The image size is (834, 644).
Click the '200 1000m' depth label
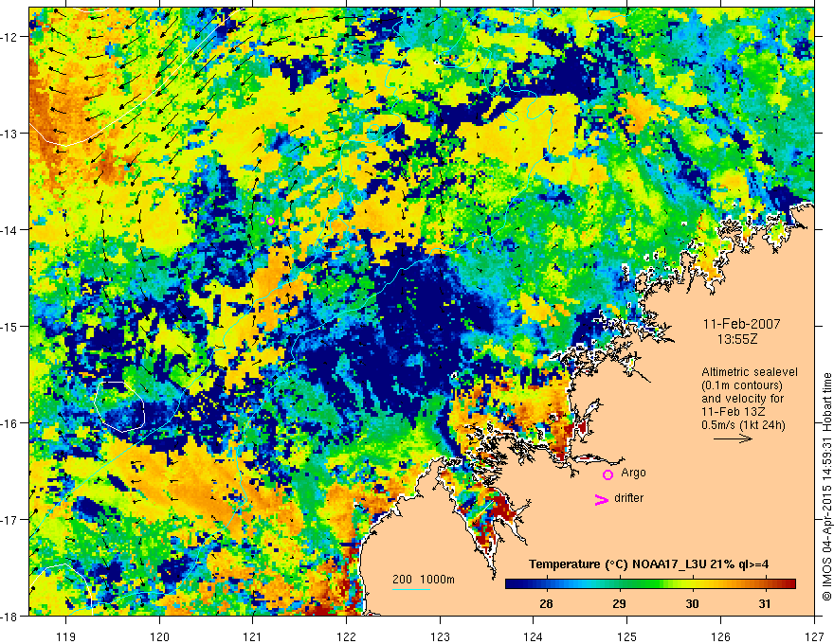click(x=424, y=580)
